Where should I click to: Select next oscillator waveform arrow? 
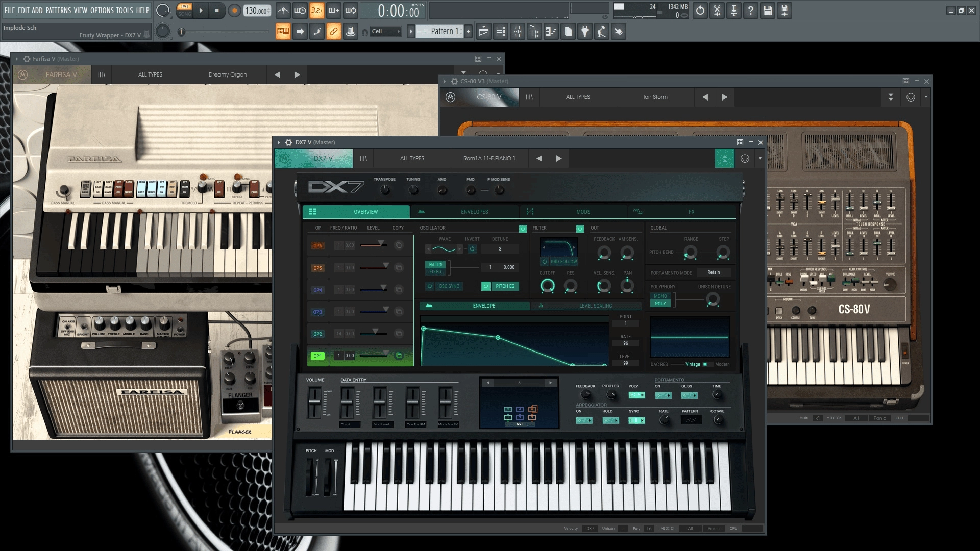click(459, 249)
